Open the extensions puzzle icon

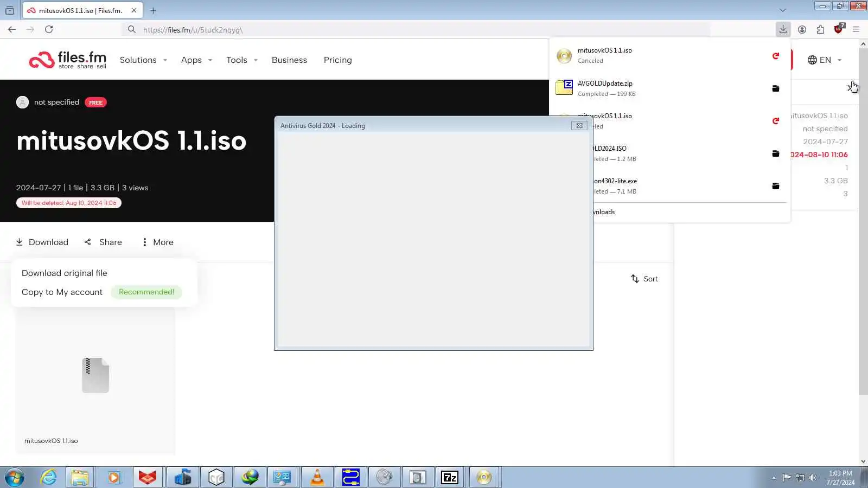point(820,29)
